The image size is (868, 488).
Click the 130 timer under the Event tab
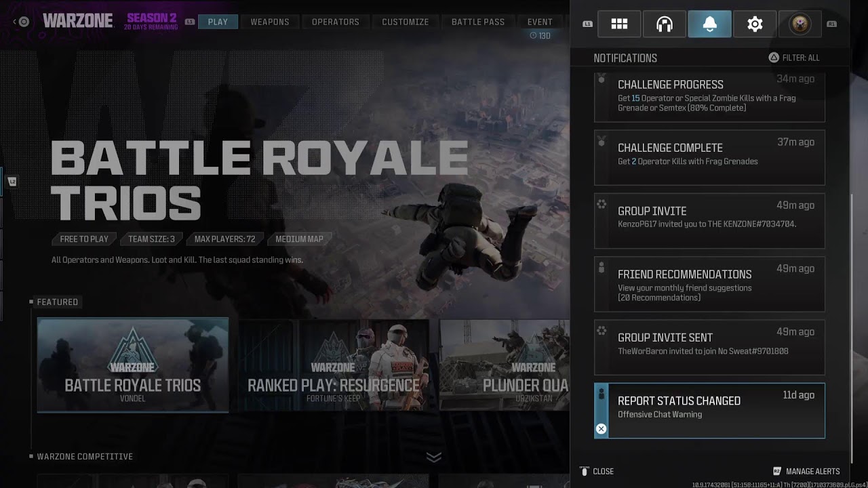pos(540,36)
